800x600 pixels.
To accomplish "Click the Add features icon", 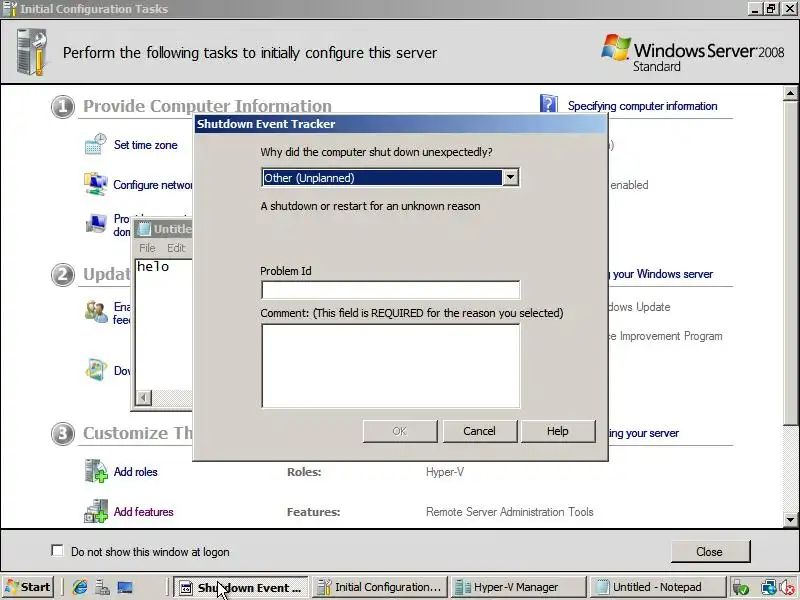I will coord(96,511).
